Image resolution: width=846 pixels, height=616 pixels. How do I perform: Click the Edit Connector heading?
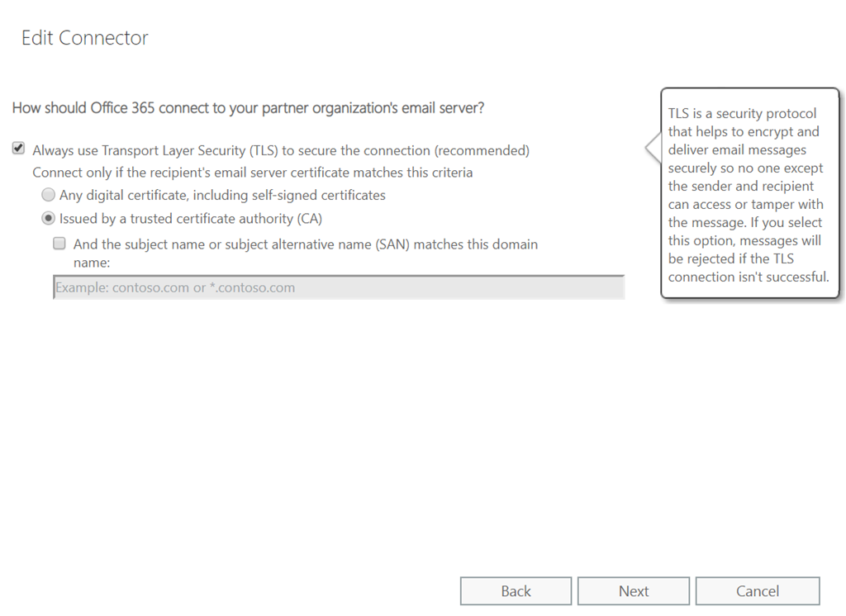[85, 38]
